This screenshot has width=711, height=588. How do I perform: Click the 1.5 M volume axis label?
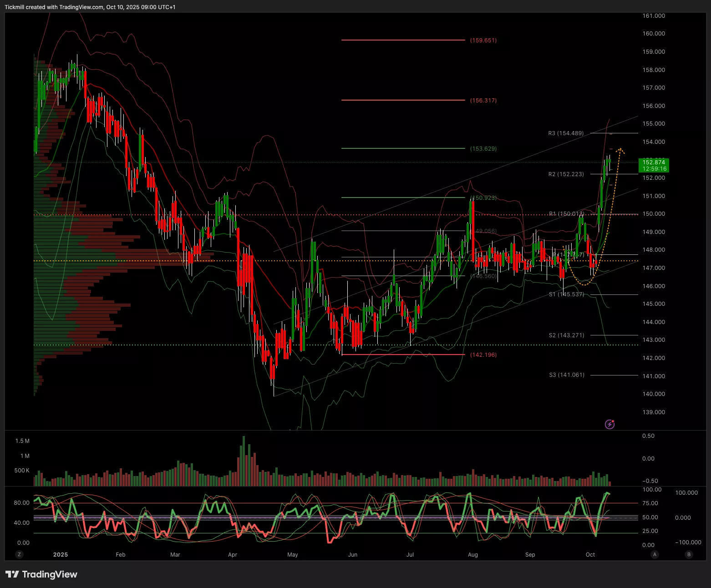22,441
